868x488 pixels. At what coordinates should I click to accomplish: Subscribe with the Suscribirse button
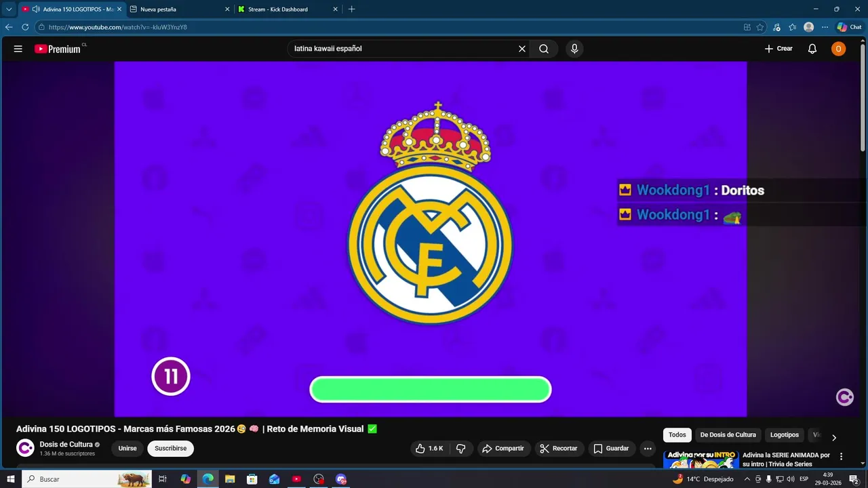click(x=171, y=449)
